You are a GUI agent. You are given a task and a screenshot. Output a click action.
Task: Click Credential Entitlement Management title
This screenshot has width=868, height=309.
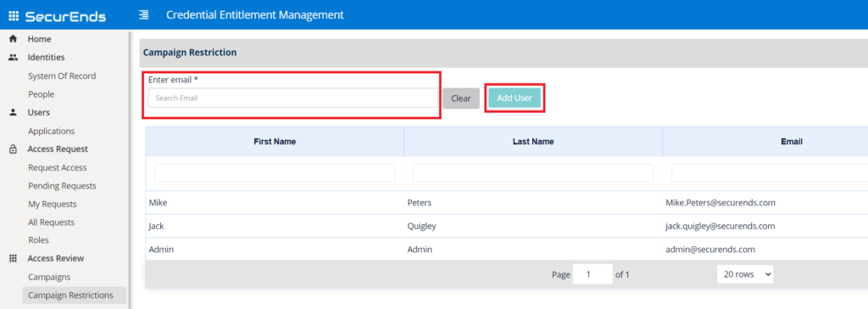click(255, 15)
